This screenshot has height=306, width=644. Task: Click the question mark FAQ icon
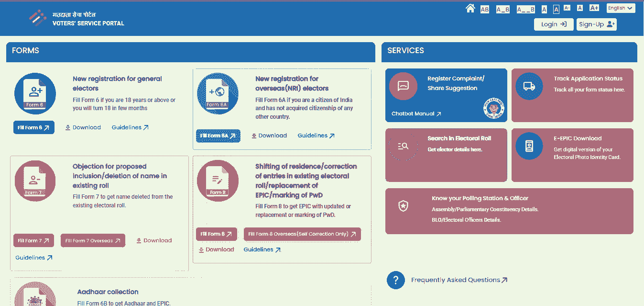pos(395,280)
